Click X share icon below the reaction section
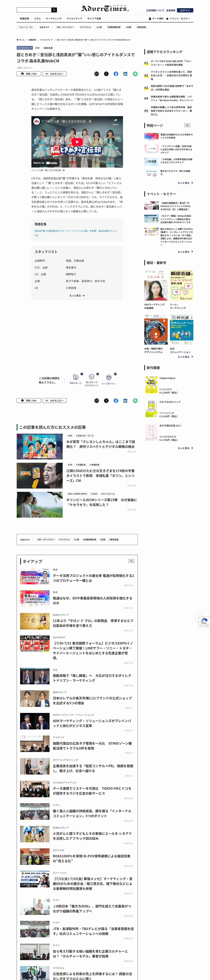This screenshot has height=980, width=210. pyautogui.click(x=106, y=401)
